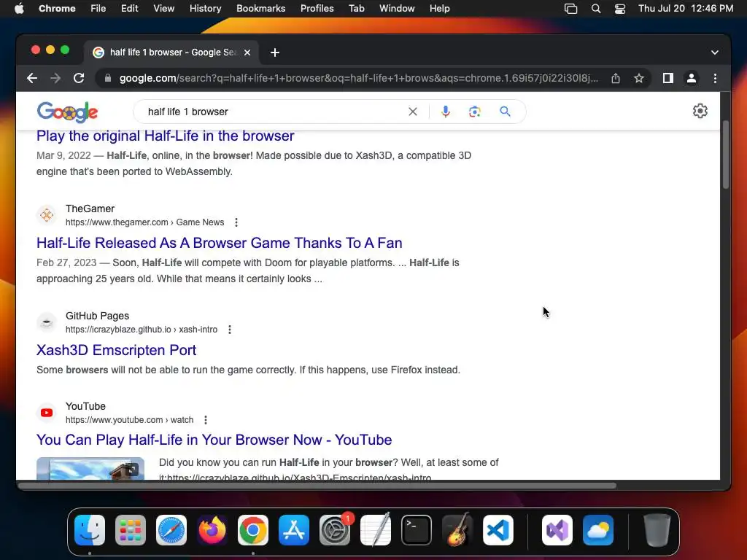Screen dimensions: 747x560
Task: Open the Apple menu
Action: [19, 9]
